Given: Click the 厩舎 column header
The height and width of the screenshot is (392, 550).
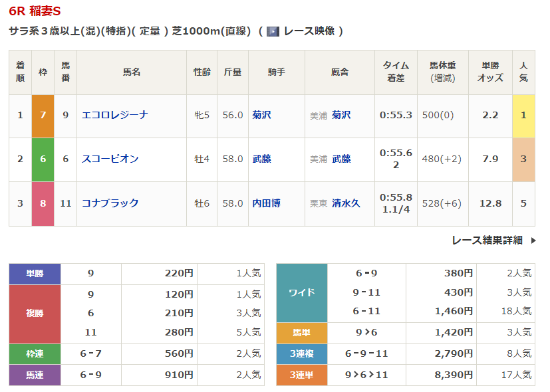Looking at the screenshot, I should click(340, 72).
